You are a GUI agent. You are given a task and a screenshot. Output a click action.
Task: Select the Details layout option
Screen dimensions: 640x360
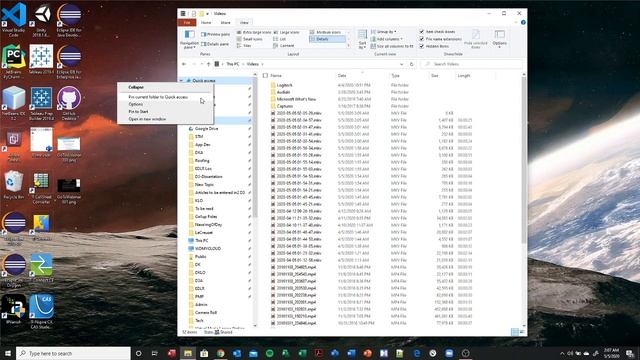click(x=327, y=39)
